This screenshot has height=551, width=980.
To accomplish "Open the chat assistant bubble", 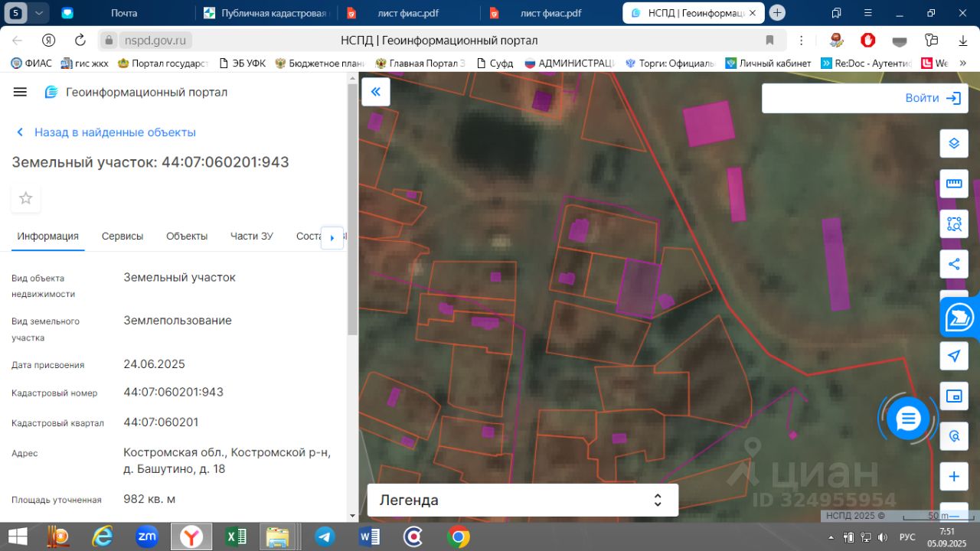I will click(x=908, y=419).
